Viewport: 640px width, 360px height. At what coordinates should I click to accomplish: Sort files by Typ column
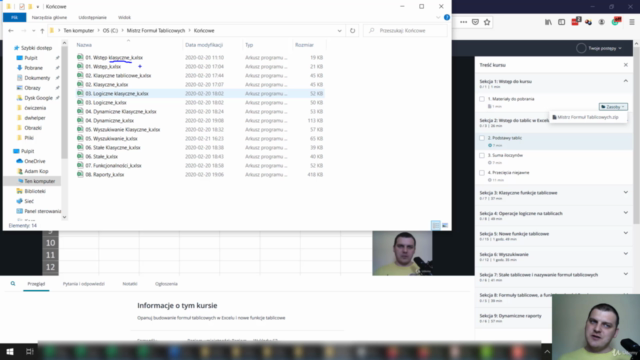249,45
